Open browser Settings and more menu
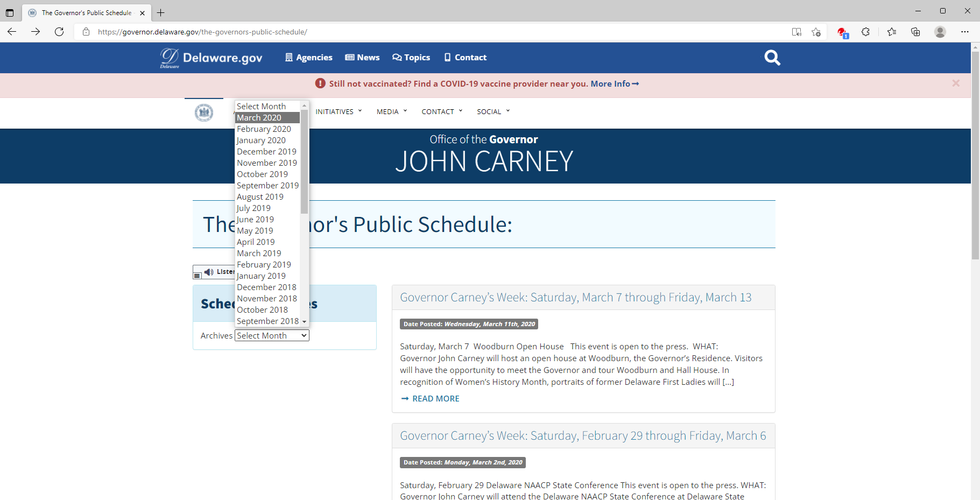 tap(965, 32)
